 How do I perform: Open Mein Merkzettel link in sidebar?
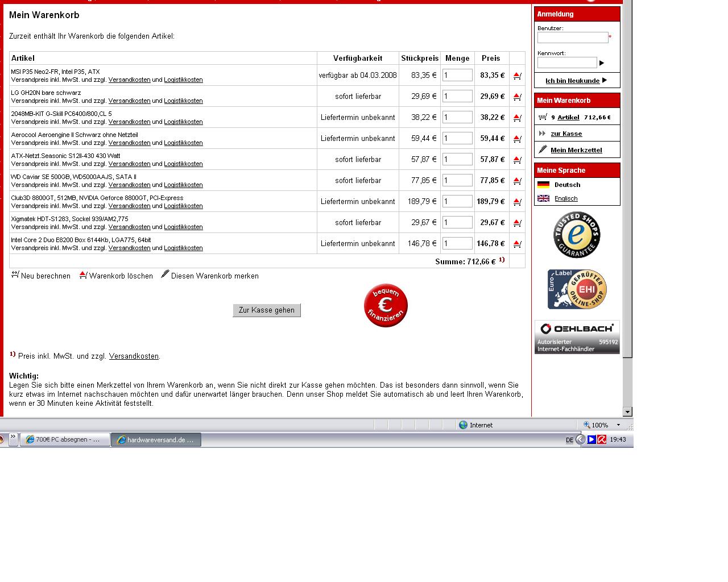pyautogui.click(x=576, y=150)
